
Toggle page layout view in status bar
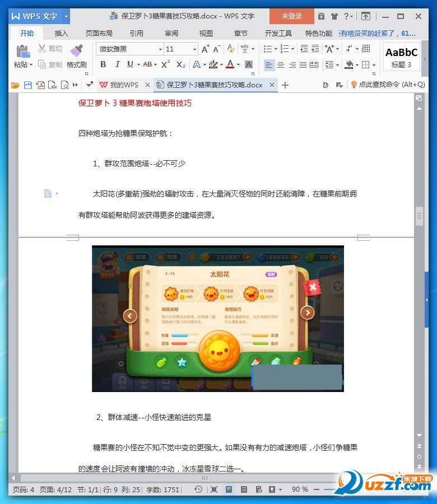coord(229,489)
